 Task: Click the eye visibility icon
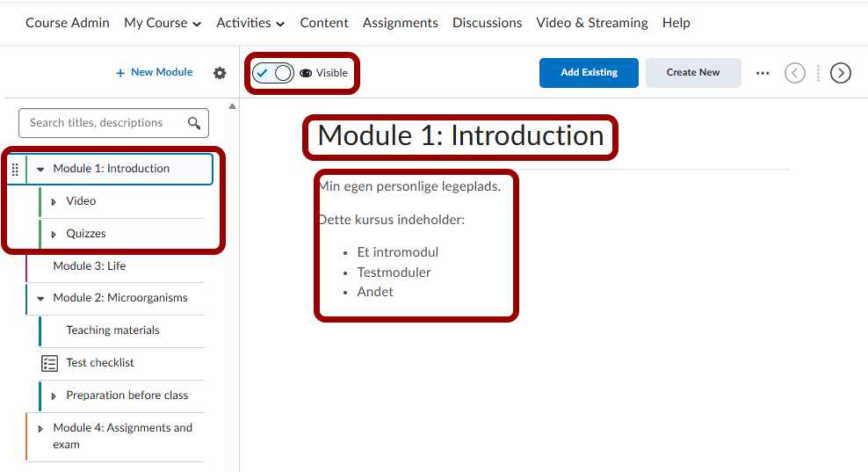point(306,73)
